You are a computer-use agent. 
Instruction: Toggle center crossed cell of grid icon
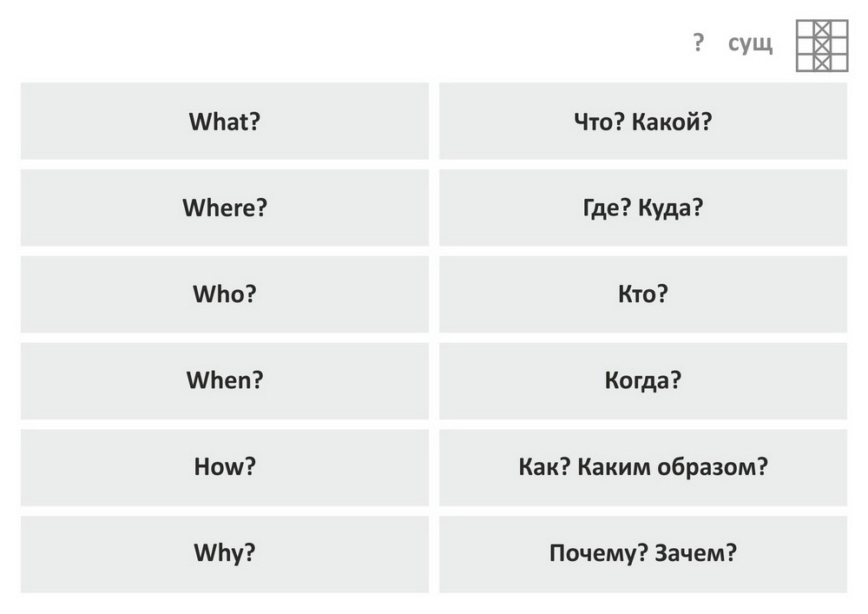click(821, 45)
